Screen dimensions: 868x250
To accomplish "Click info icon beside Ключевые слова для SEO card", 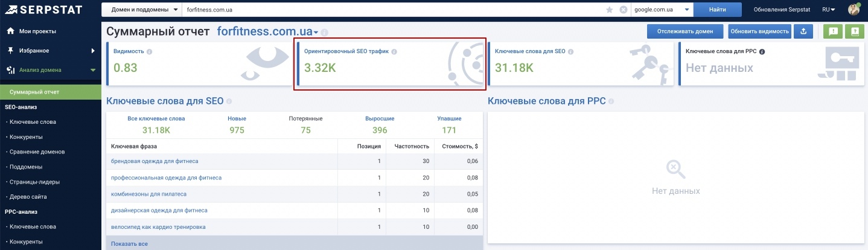I will (x=571, y=52).
